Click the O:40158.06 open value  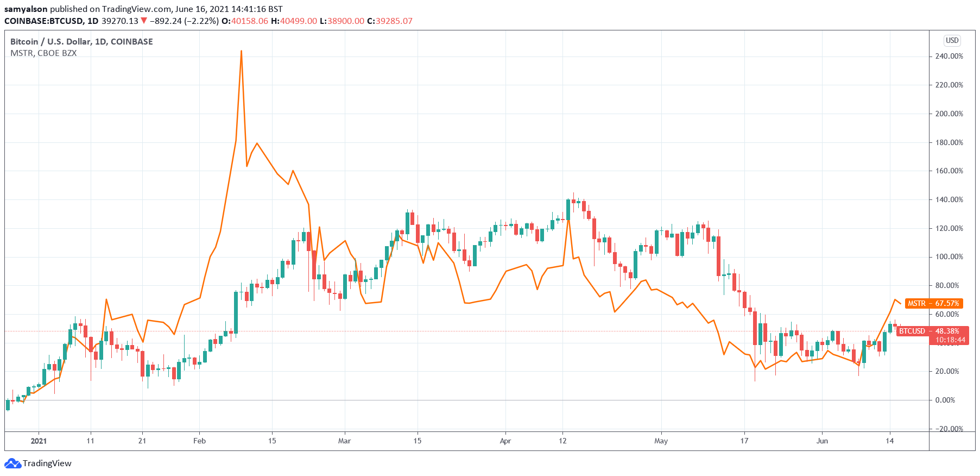tap(245, 21)
